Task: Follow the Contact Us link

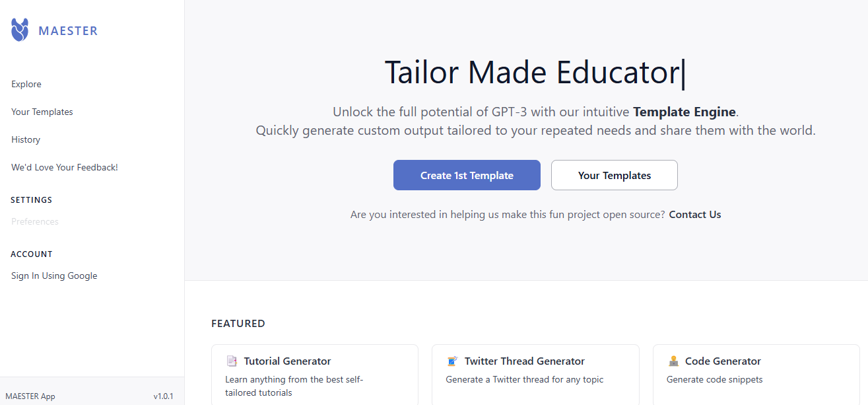Action: (695, 215)
